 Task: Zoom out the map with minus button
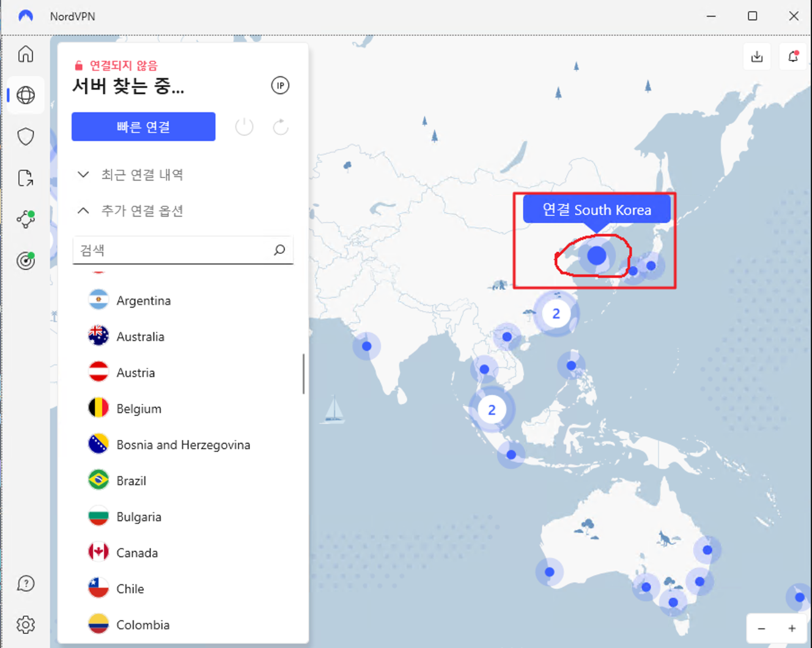[x=761, y=628]
